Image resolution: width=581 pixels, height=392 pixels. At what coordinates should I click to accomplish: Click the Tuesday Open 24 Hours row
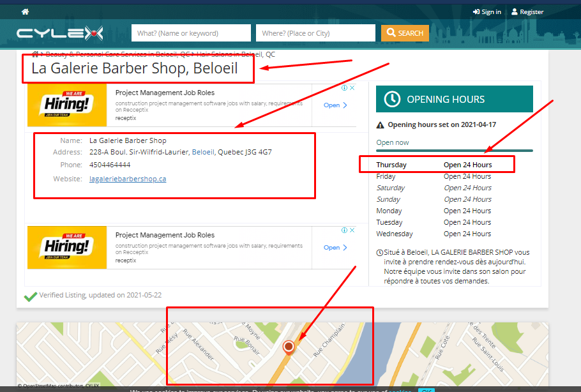tap(434, 222)
